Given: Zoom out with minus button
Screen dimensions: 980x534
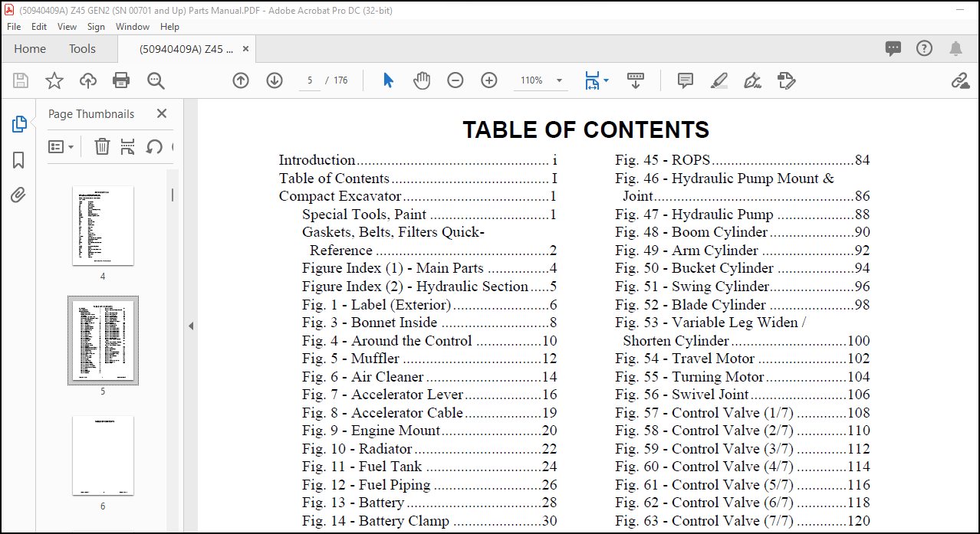Looking at the screenshot, I should pyautogui.click(x=455, y=80).
